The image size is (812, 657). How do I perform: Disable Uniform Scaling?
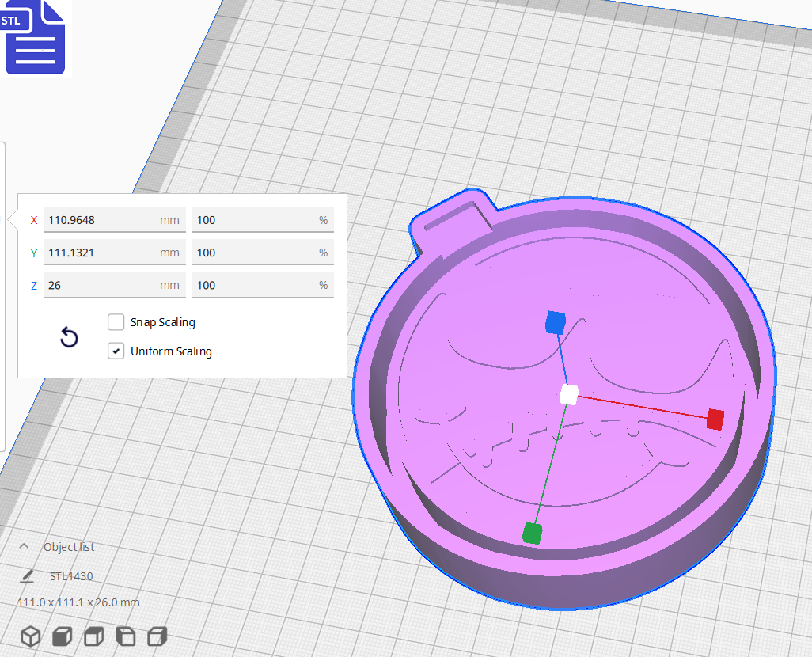click(x=116, y=351)
